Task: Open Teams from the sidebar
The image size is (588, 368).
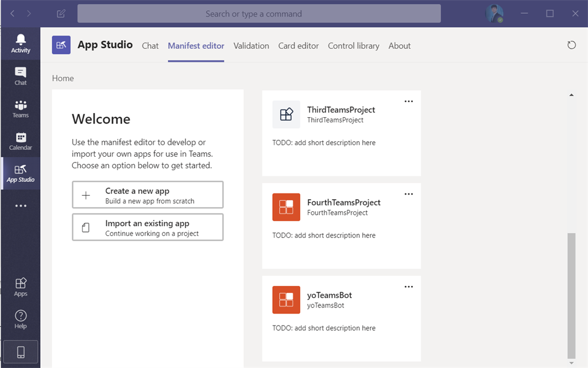Action: [x=20, y=109]
